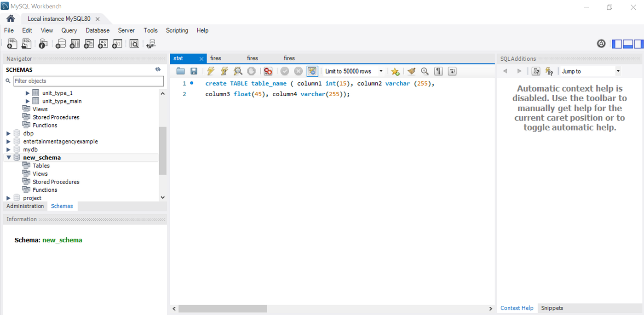Click the editor horizontal scrollbar thumb
Screen dimensions: 644x315
pos(223,309)
